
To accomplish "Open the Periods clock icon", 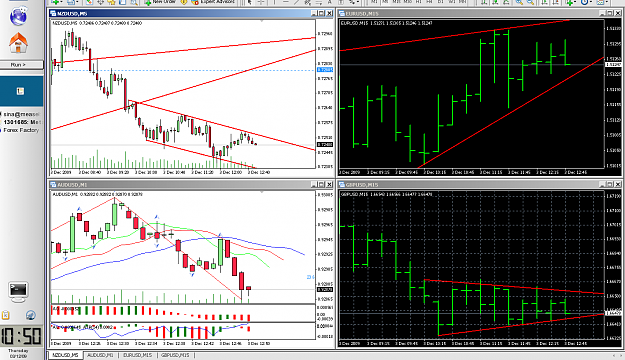I will tap(585, 2).
